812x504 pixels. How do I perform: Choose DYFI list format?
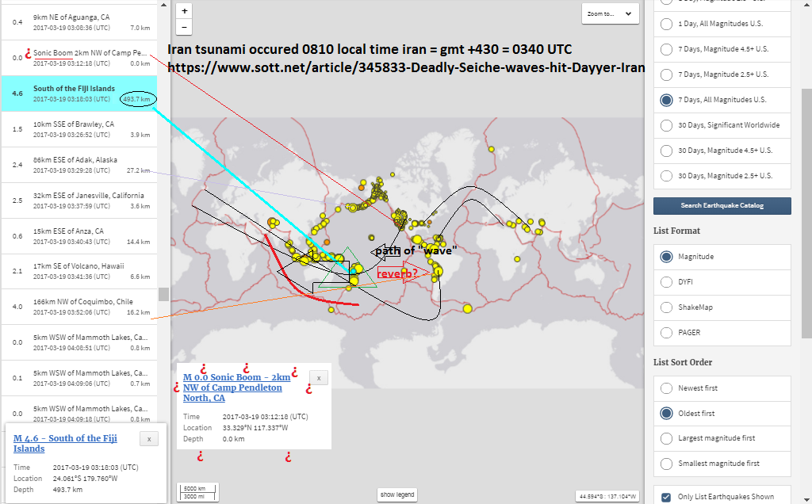(722, 282)
